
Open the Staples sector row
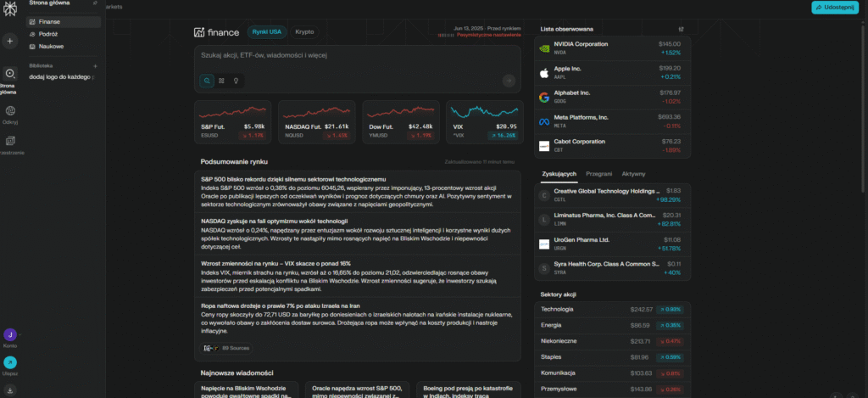612,357
